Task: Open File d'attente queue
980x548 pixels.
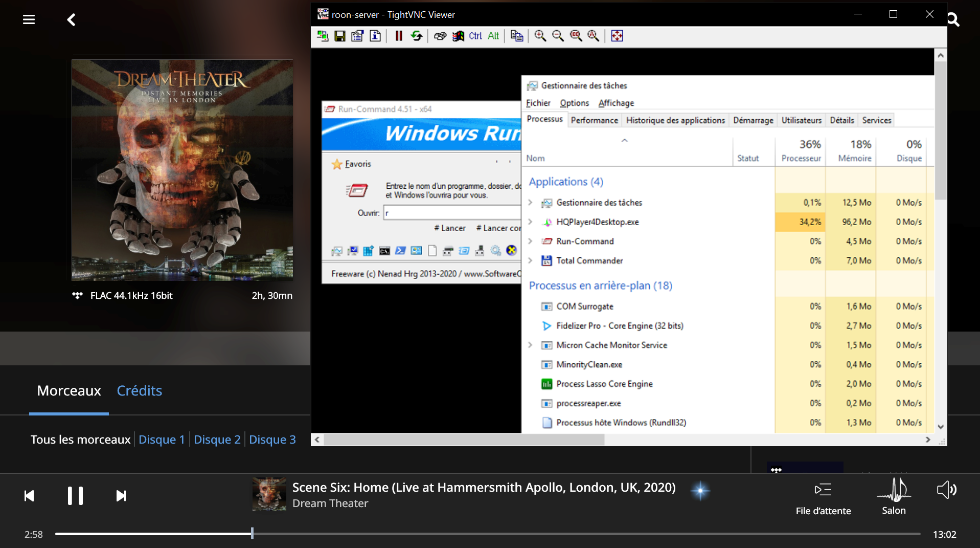Action: [x=823, y=499]
